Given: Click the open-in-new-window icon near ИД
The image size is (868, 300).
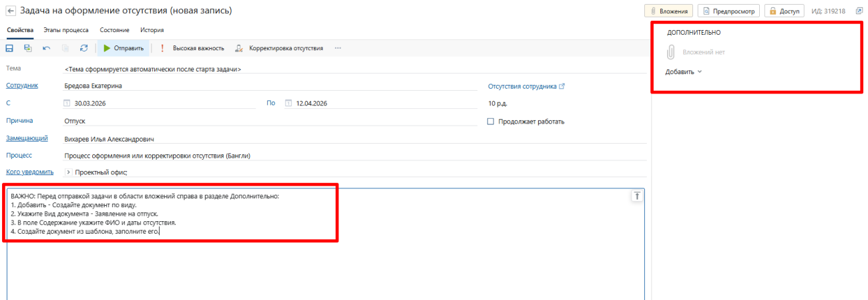Looking at the screenshot, I should [x=859, y=11].
